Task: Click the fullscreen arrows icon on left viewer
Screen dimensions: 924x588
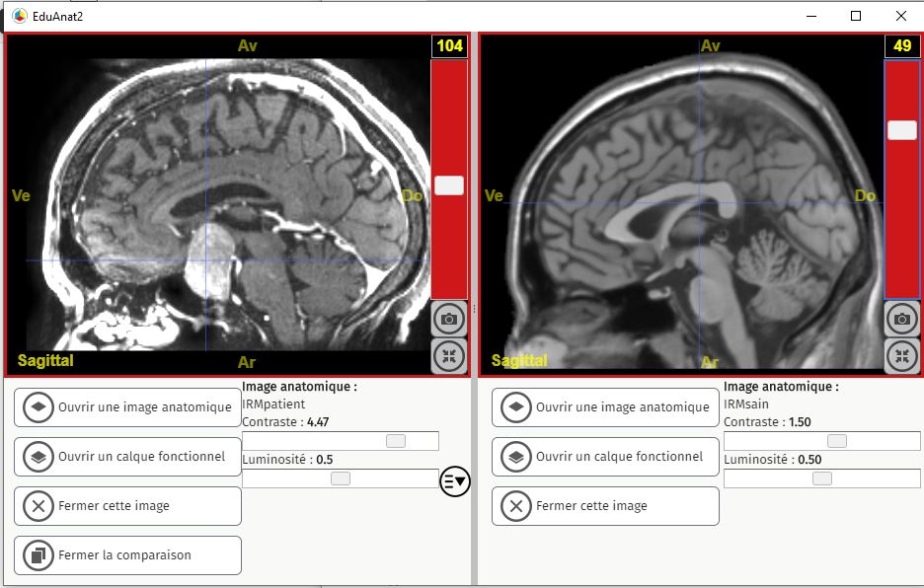Action: (x=449, y=355)
